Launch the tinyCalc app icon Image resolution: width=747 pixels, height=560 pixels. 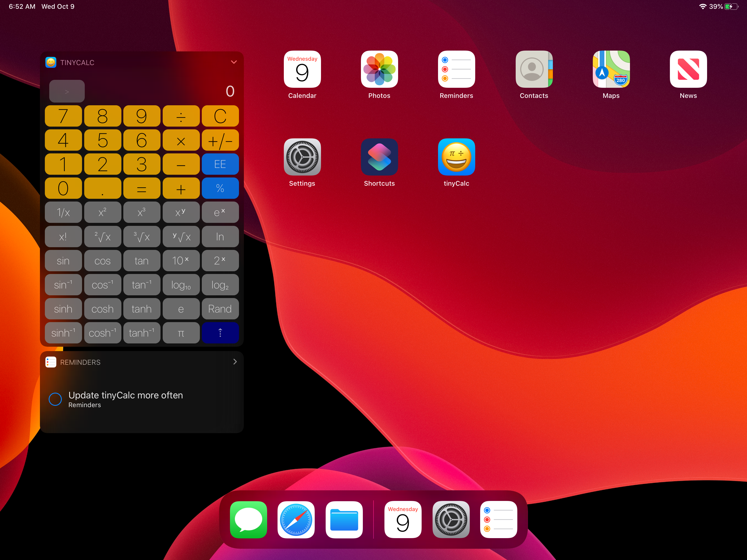click(457, 157)
